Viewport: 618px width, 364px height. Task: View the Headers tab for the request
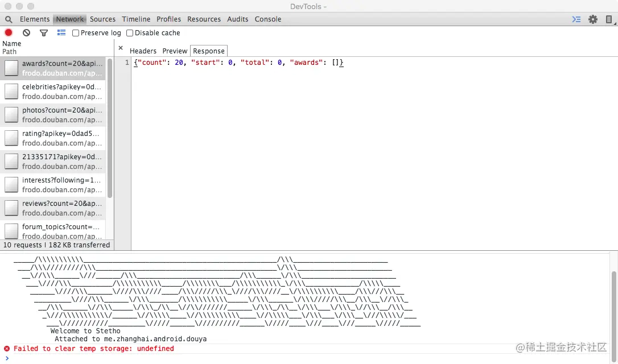tap(143, 51)
